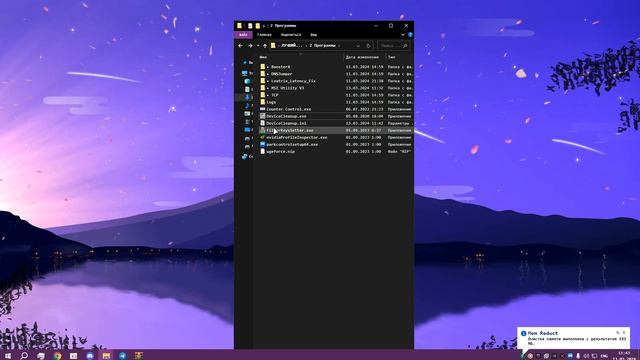Go up one folder level
640x360 pixels.
click(x=265, y=46)
